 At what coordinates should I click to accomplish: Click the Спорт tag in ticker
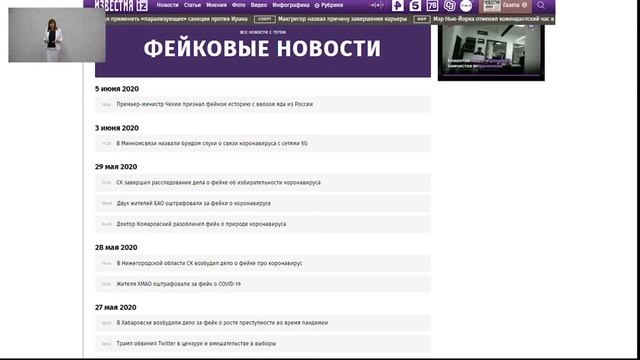point(264,19)
